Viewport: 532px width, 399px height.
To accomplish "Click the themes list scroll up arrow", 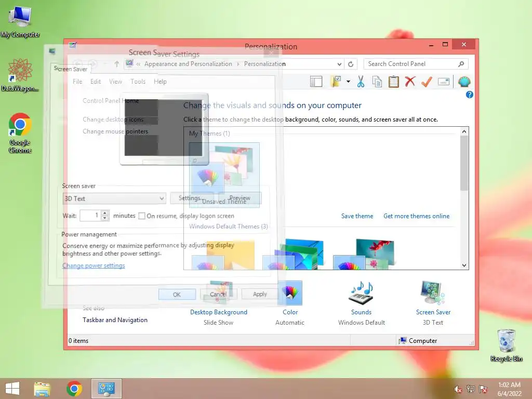I will [464, 131].
